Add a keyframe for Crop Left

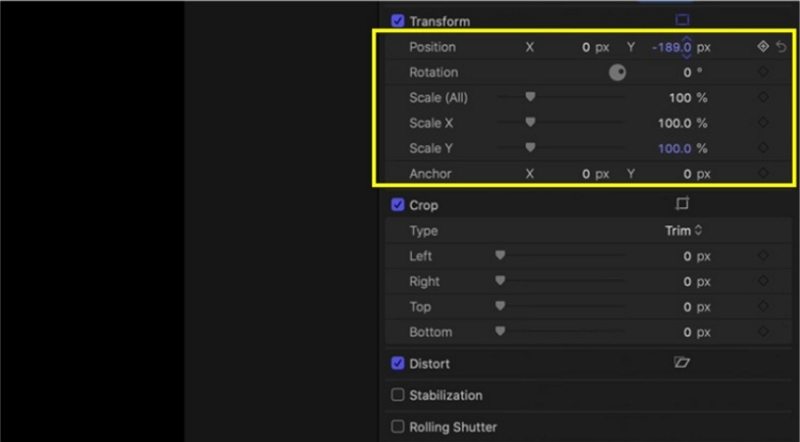pyautogui.click(x=763, y=255)
